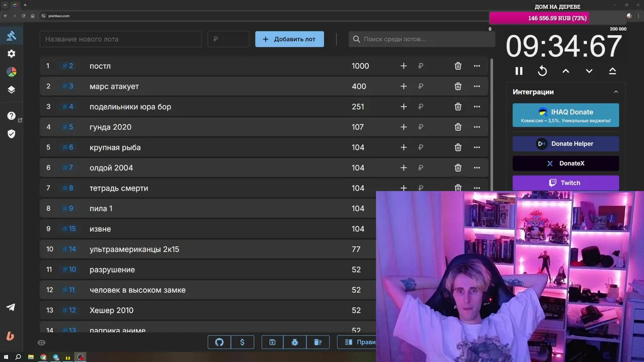Open more options for 'подельники юра бор' lot

(477, 107)
